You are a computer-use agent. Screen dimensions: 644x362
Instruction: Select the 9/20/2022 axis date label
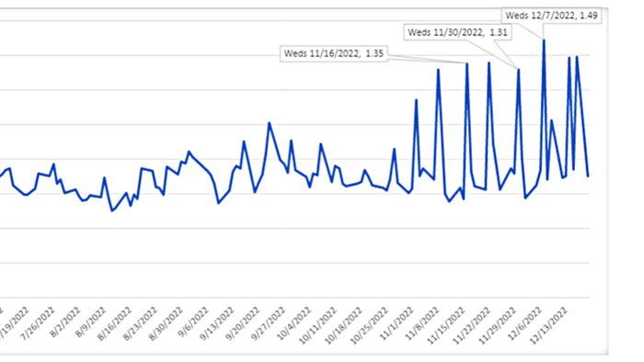coord(243,323)
